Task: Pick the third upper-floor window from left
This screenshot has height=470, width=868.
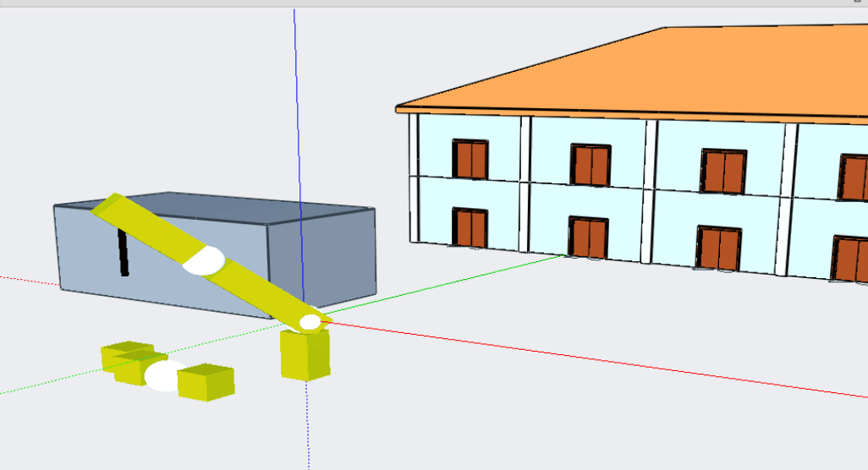Action: [x=723, y=172]
